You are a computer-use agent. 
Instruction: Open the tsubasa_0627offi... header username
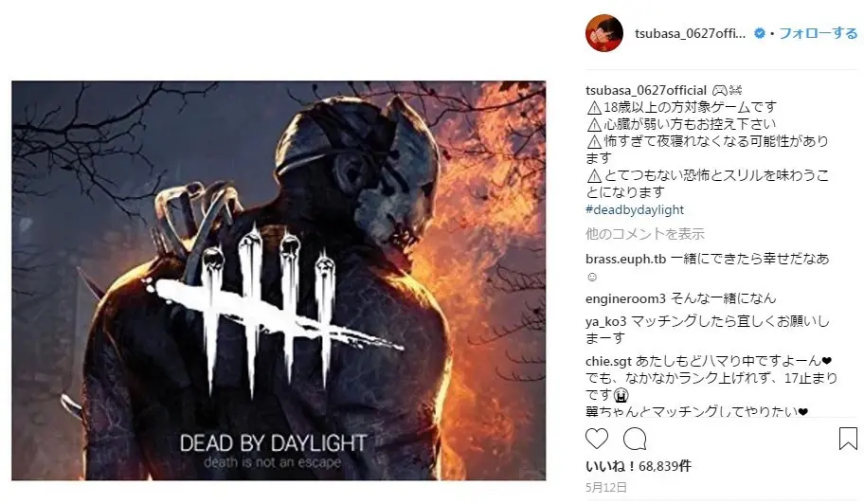690,33
